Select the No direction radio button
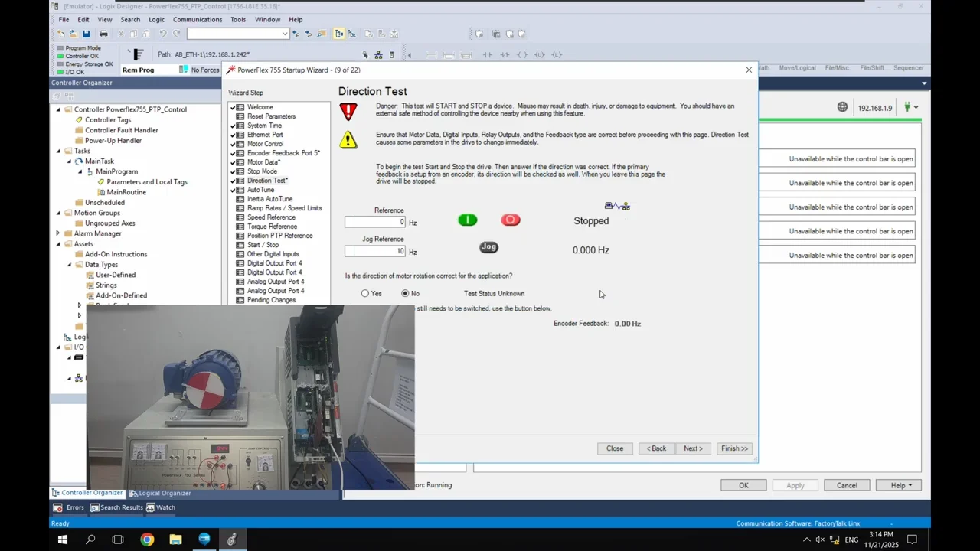This screenshot has height=551, width=980. (405, 294)
